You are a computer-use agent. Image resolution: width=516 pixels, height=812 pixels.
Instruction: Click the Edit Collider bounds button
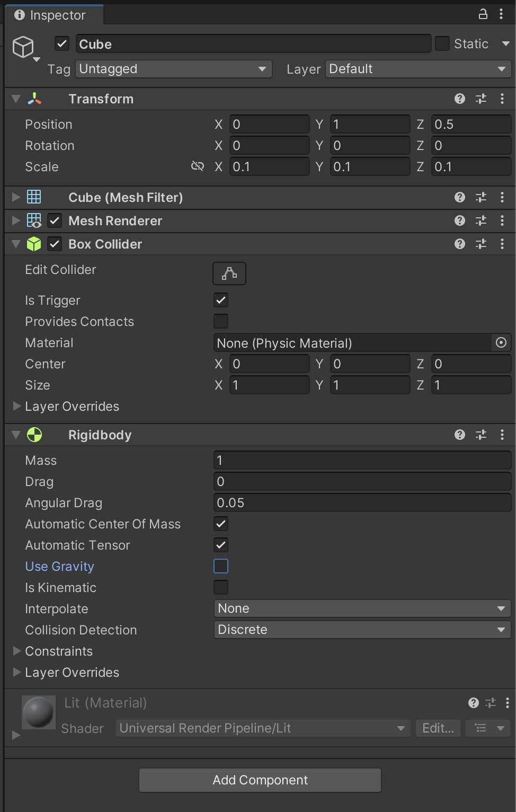click(229, 273)
